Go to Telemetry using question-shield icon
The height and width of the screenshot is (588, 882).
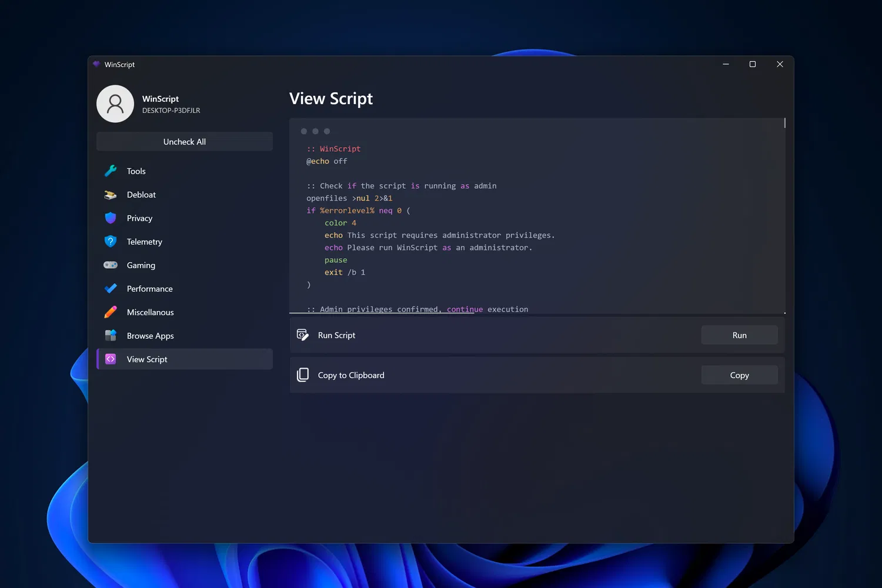click(111, 242)
